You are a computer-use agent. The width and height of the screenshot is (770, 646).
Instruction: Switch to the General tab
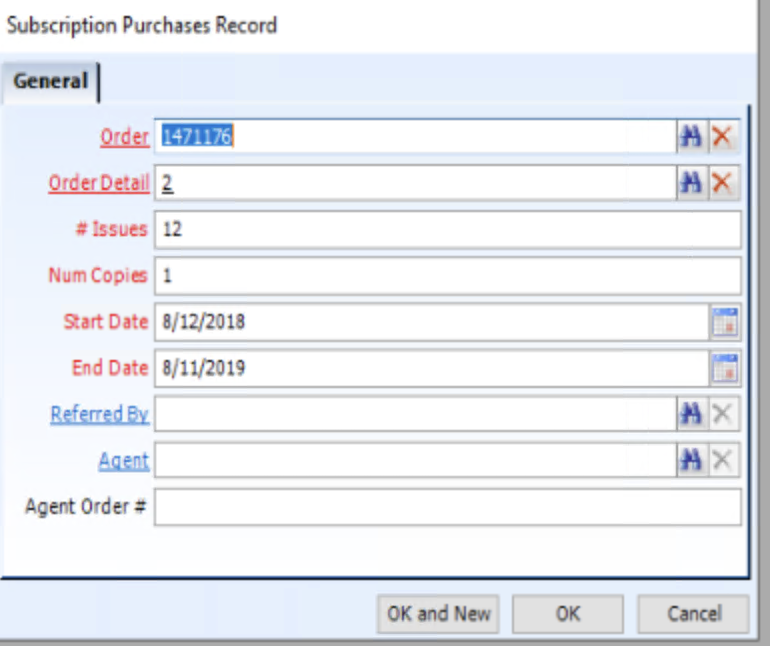[x=50, y=82]
